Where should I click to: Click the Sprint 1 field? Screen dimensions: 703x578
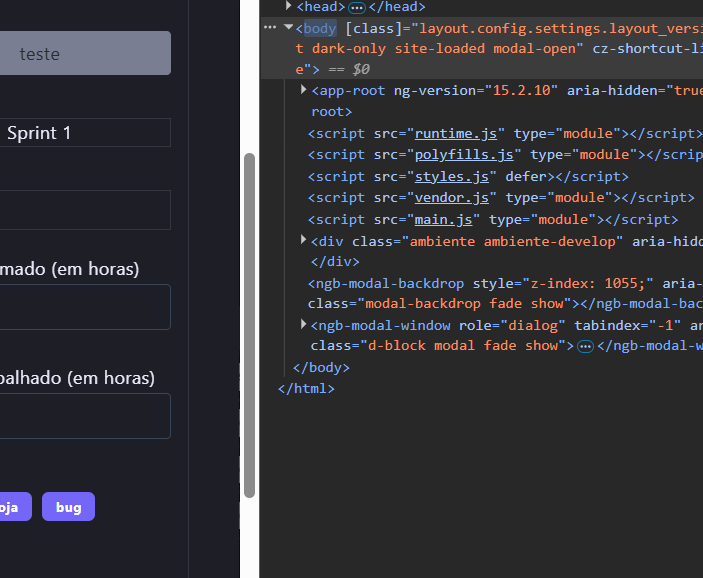coord(84,133)
